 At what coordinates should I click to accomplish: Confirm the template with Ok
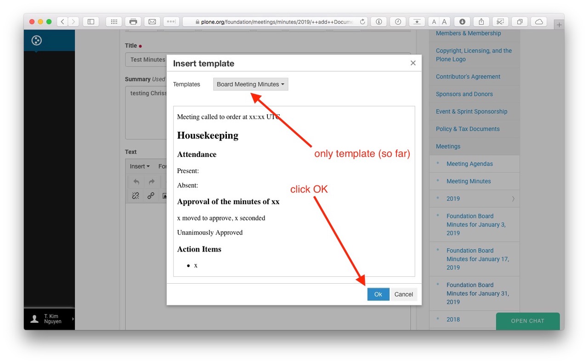378,294
